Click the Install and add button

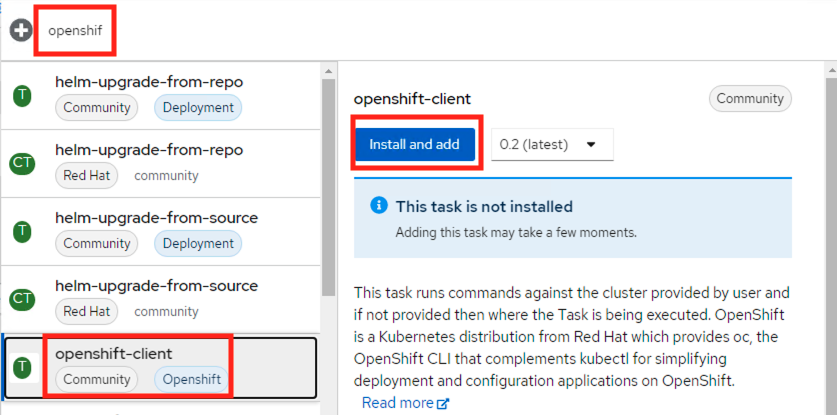pos(414,144)
